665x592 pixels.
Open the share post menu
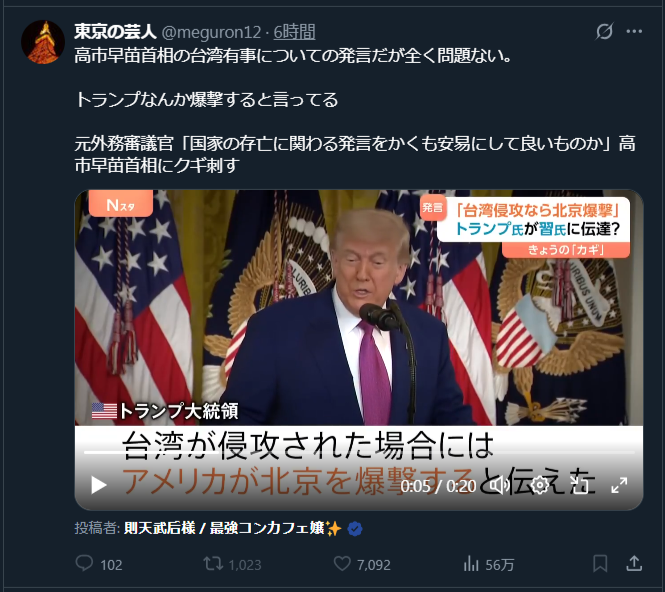634,564
